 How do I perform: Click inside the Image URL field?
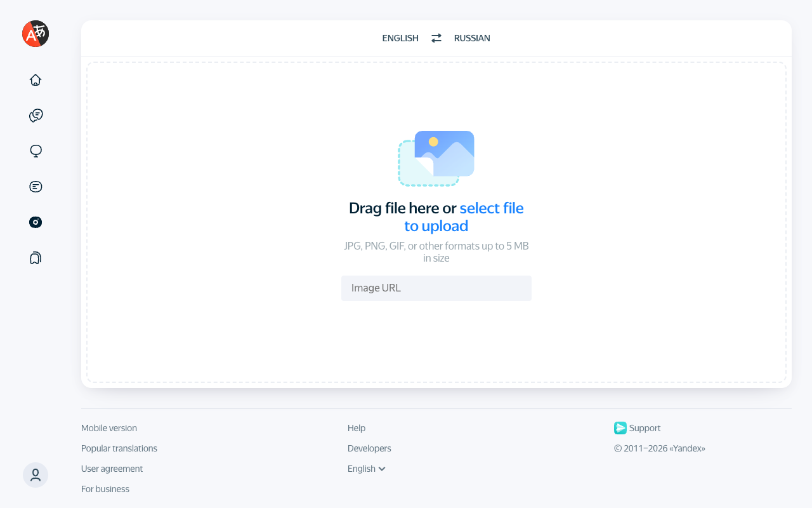pyautogui.click(x=436, y=288)
